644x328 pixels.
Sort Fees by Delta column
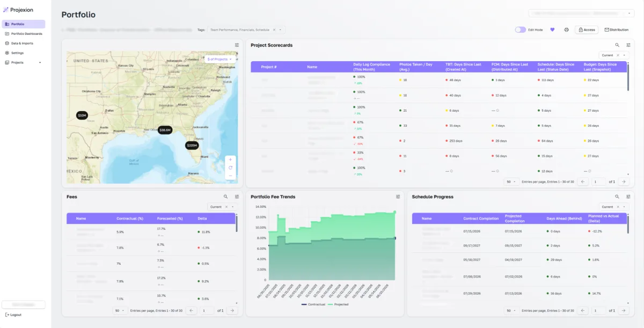[x=202, y=218]
